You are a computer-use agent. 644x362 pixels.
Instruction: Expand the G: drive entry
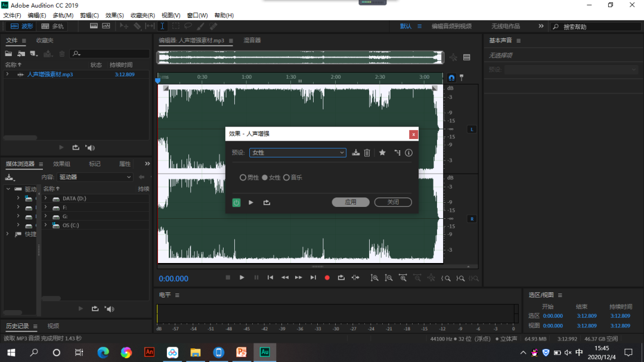tap(45, 216)
